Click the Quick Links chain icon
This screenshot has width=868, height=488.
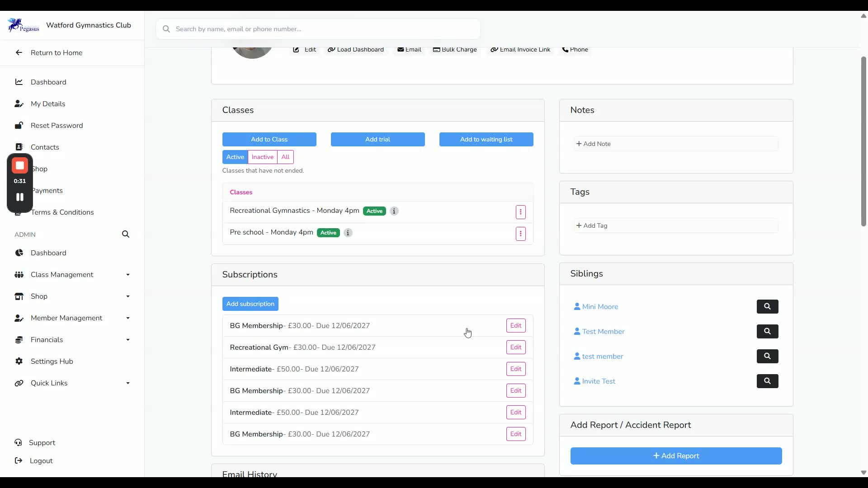pos(19,383)
